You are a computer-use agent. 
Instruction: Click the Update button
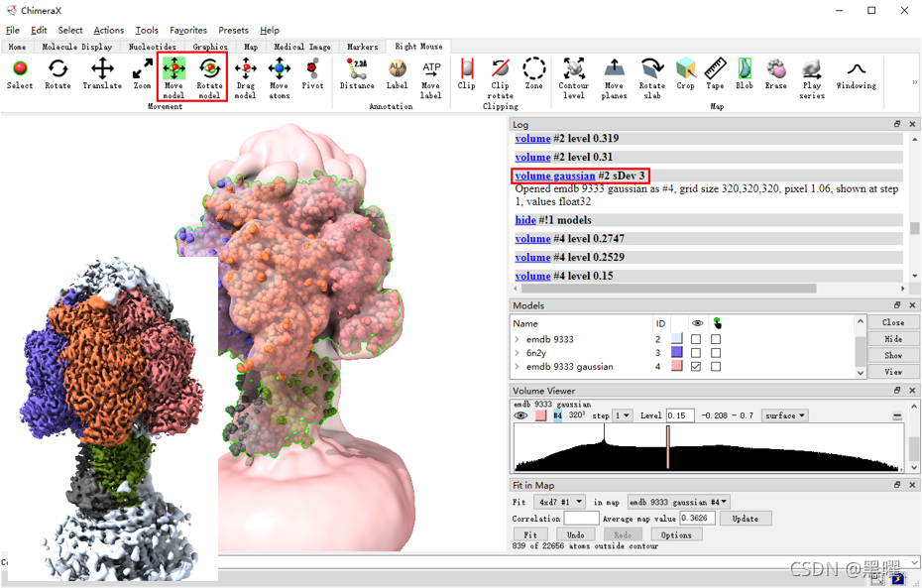(x=745, y=519)
